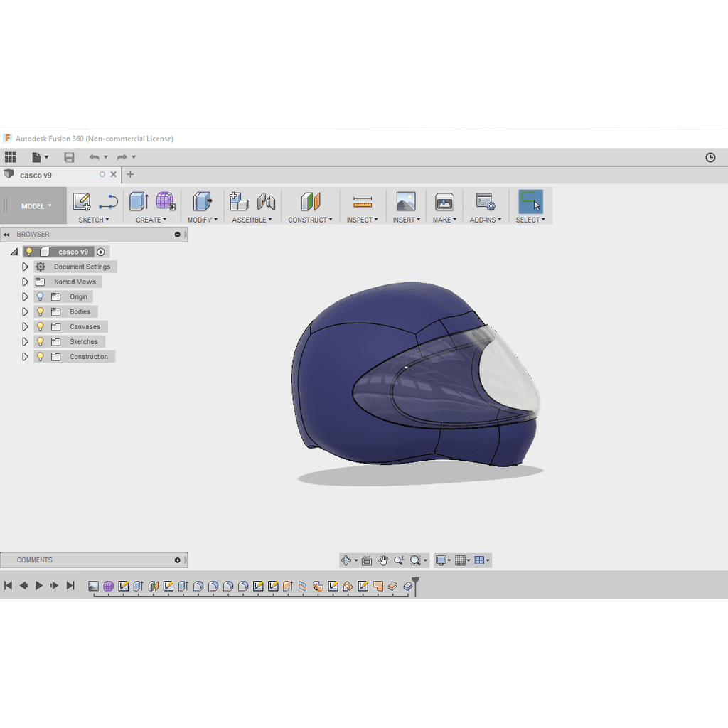Toggle Sketches folder visibility lightbulb
The width and height of the screenshot is (728, 728).
pyautogui.click(x=41, y=342)
